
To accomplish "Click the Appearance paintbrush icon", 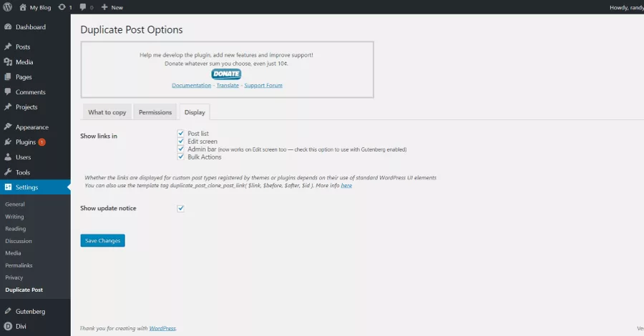I will (8, 127).
